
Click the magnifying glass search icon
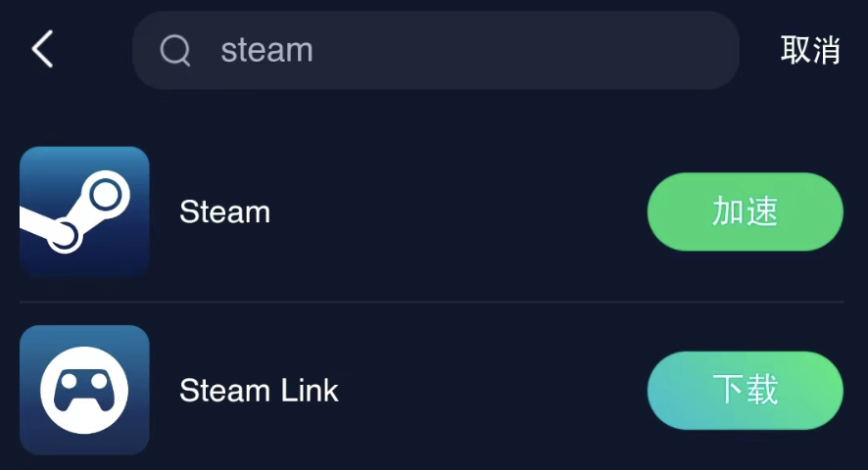(x=175, y=50)
